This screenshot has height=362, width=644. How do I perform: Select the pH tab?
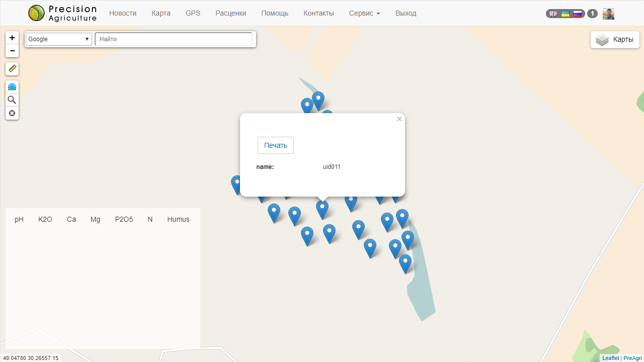pyautogui.click(x=19, y=219)
